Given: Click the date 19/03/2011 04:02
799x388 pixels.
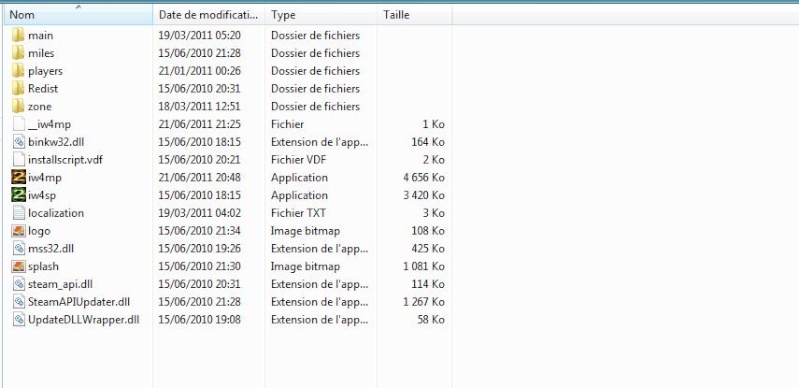Looking at the screenshot, I should (200, 213).
